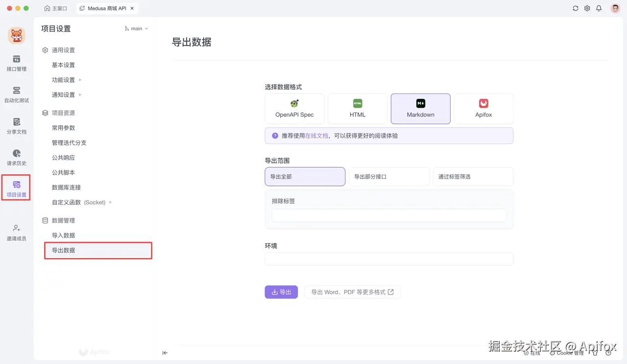Expand the 功能设置 submenu arrow
This screenshot has height=364, width=627.
[80, 80]
